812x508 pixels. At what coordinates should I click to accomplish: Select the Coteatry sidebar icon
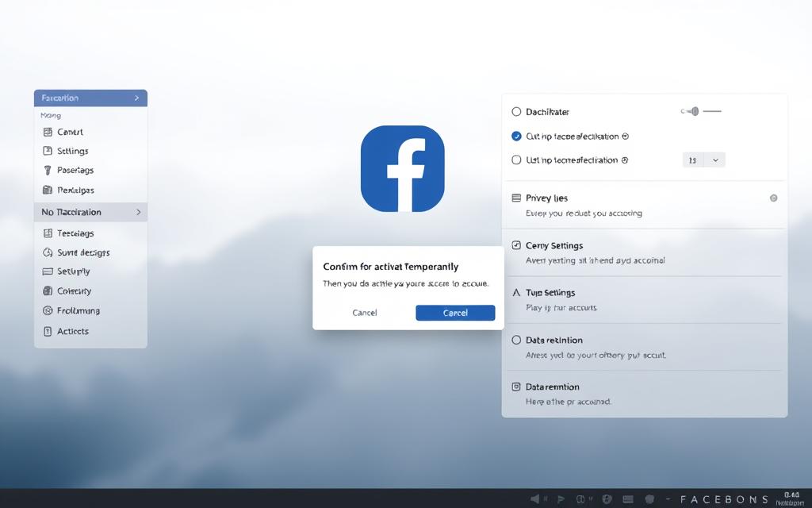tap(48, 291)
